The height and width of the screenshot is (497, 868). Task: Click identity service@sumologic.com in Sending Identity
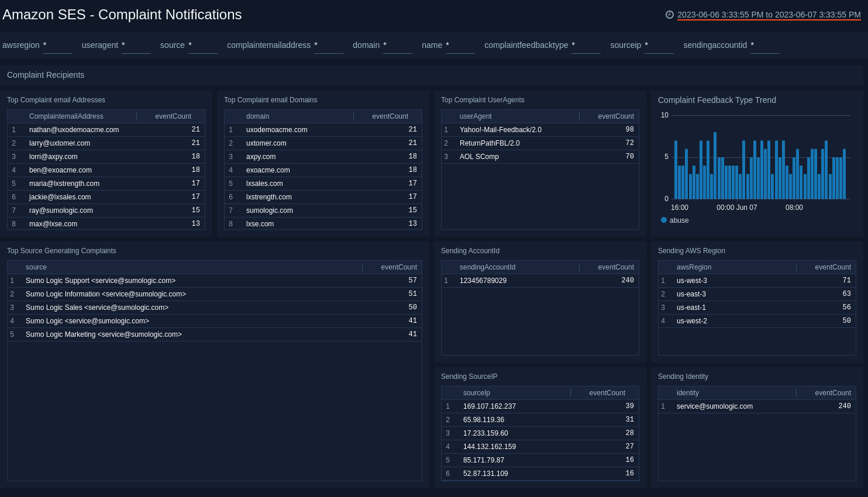click(714, 406)
